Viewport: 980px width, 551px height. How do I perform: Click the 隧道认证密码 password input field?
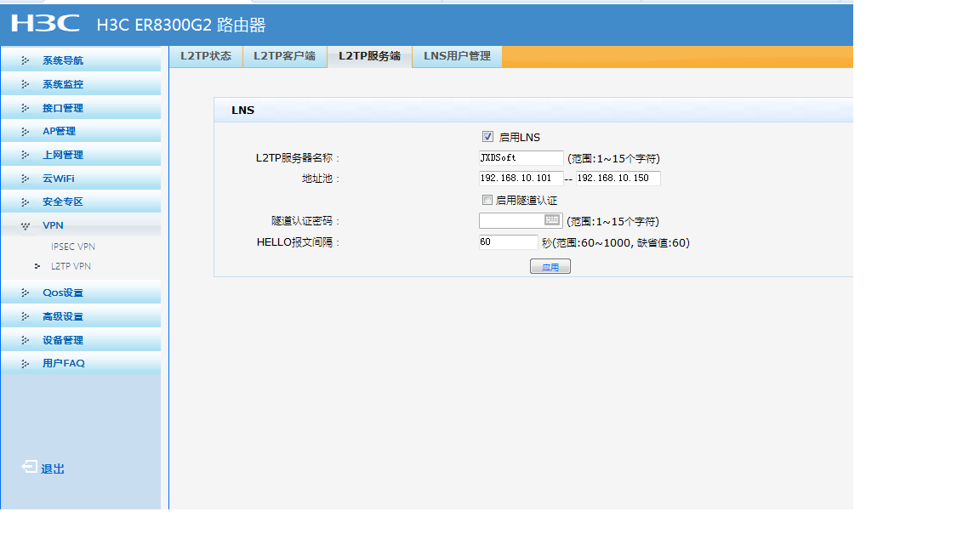pyautogui.click(x=521, y=220)
